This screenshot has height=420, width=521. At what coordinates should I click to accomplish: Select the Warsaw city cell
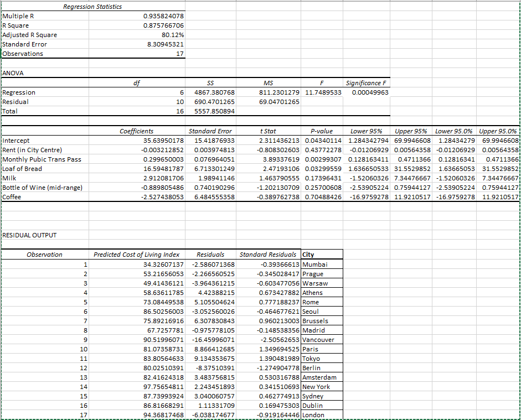(x=322, y=283)
